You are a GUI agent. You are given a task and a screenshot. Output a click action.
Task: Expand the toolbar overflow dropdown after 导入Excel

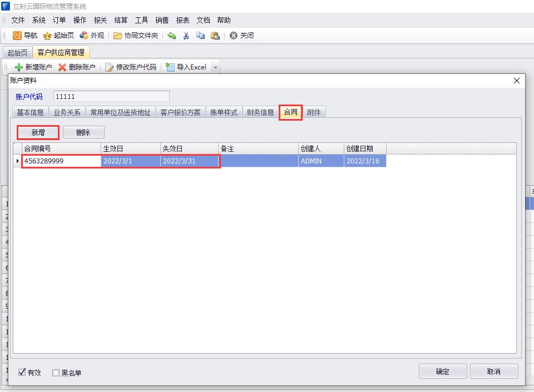216,68
